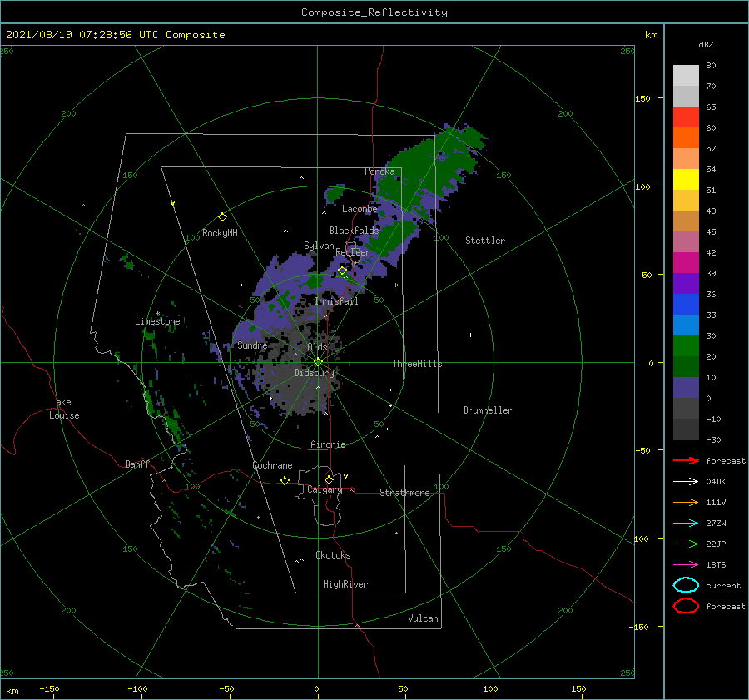Image resolution: width=749 pixels, height=700 pixels.
Task: Select the slate purple 0–10 dBZ swatch
Action: (x=686, y=387)
